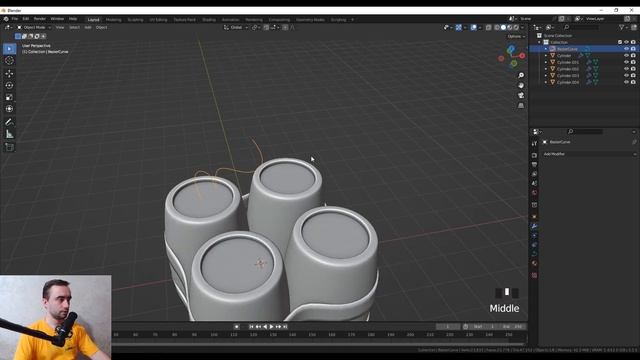Select the Transform tool

(x=9, y=109)
